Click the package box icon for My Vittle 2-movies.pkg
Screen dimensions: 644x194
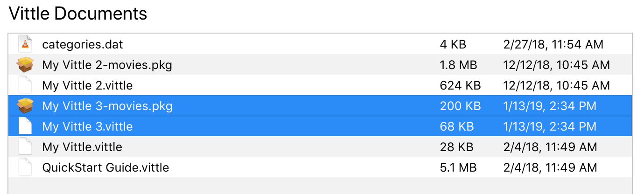[x=25, y=65]
